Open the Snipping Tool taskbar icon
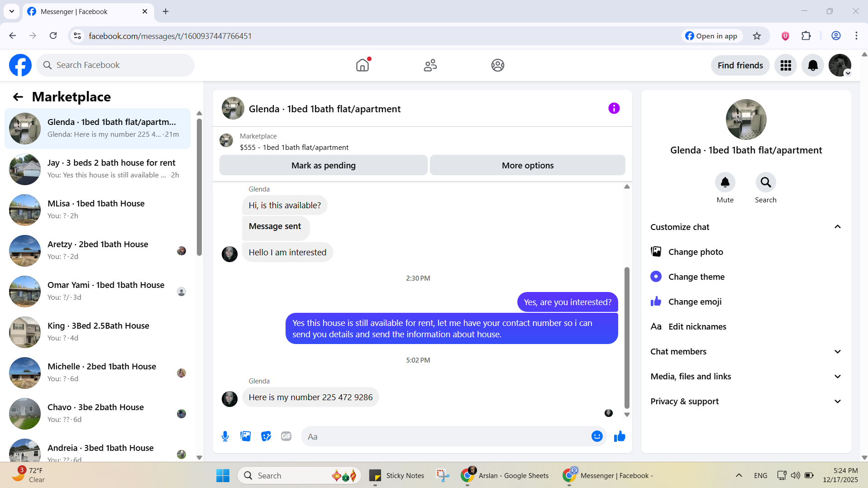868x488 pixels. point(443,475)
